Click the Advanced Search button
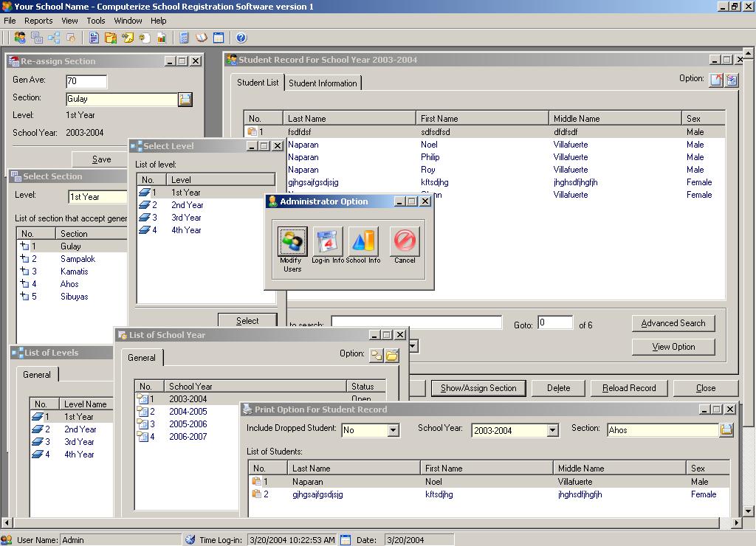The width and height of the screenshot is (756, 546). 673,323
